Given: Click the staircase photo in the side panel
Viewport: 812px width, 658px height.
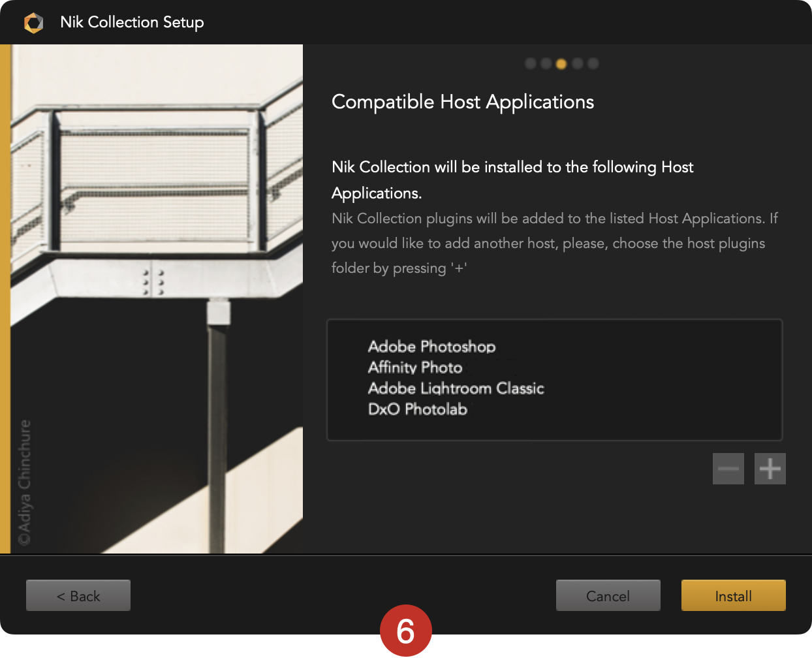Looking at the screenshot, I should click(157, 299).
